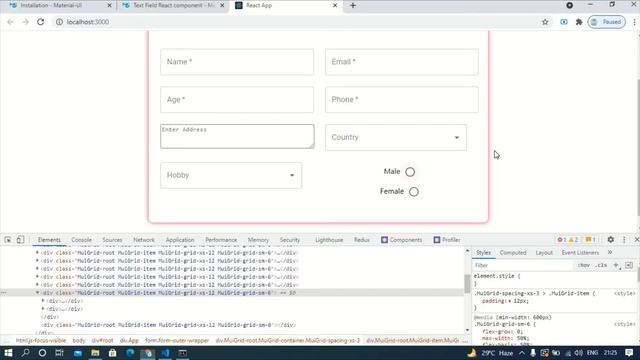Toggle the device toolbar icon in DevTools

coord(20,240)
